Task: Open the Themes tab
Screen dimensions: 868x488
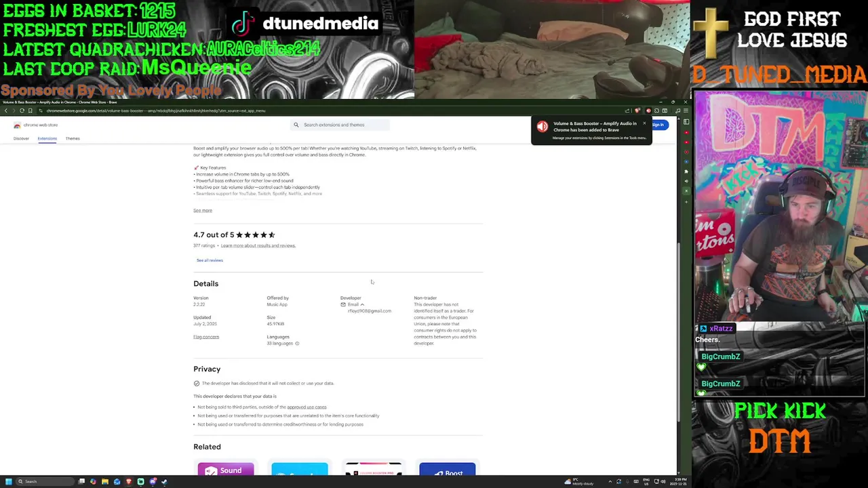Action: (x=73, y=138)
